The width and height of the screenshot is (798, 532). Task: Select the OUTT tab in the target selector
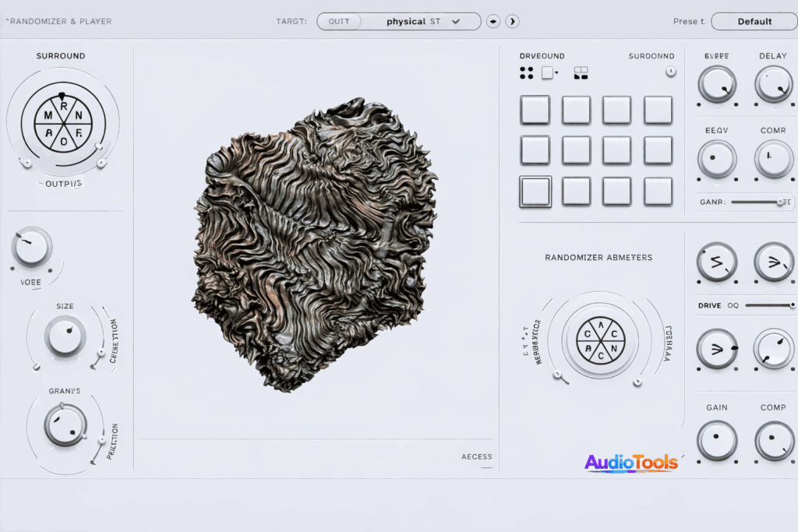339,22
